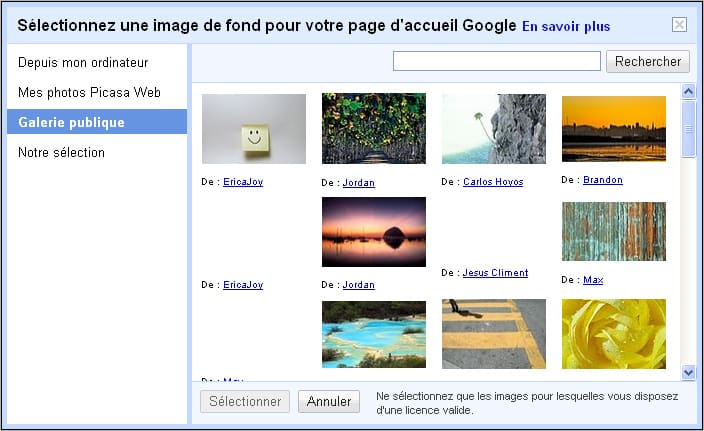Select the smiley sticky note image
Viewport: 704px width, 431px height.
coord(254,129)
